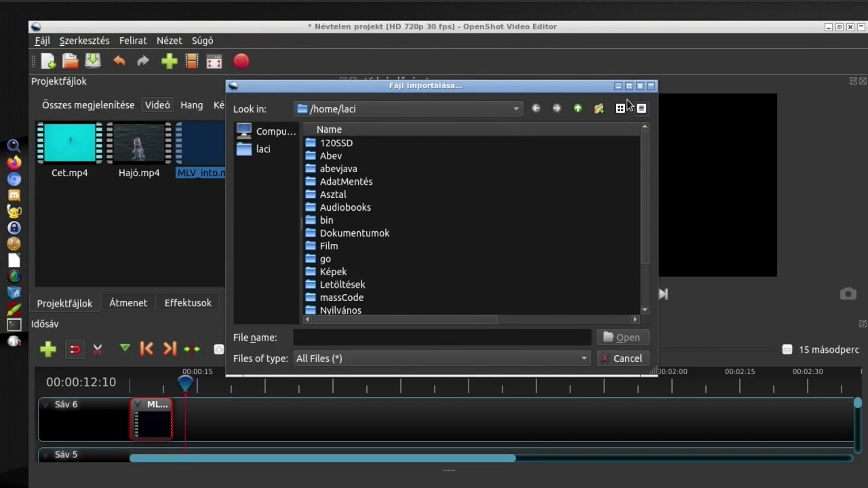Switch file dialog to list view

coord(620,108)
